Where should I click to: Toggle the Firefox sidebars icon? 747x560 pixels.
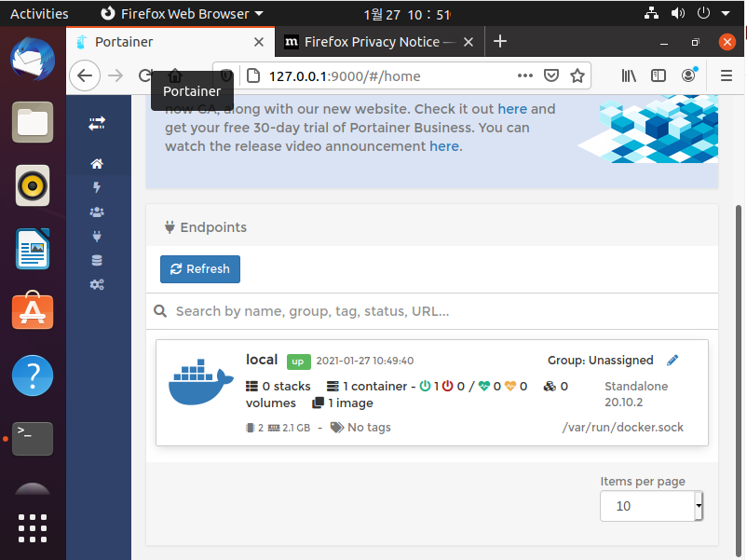click(659, 75)
